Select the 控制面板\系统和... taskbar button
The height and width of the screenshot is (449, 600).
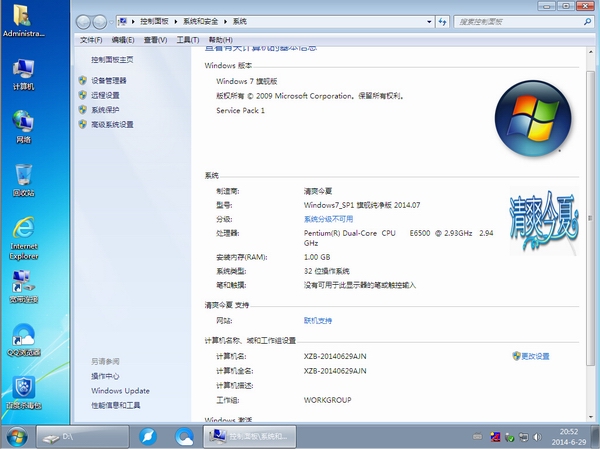pyautogui.click(x=250, y=437)
